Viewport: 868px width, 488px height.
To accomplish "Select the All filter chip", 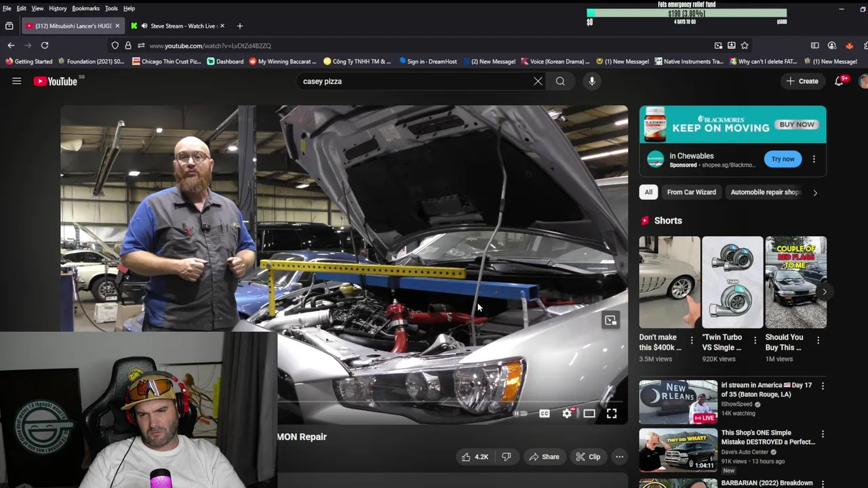I will (648, 192).
